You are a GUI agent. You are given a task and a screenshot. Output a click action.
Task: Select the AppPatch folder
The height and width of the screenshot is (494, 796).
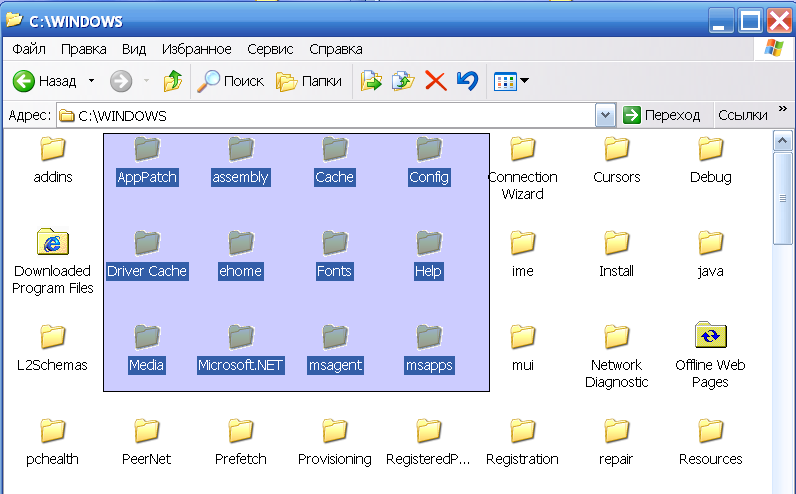coord(147,160)
